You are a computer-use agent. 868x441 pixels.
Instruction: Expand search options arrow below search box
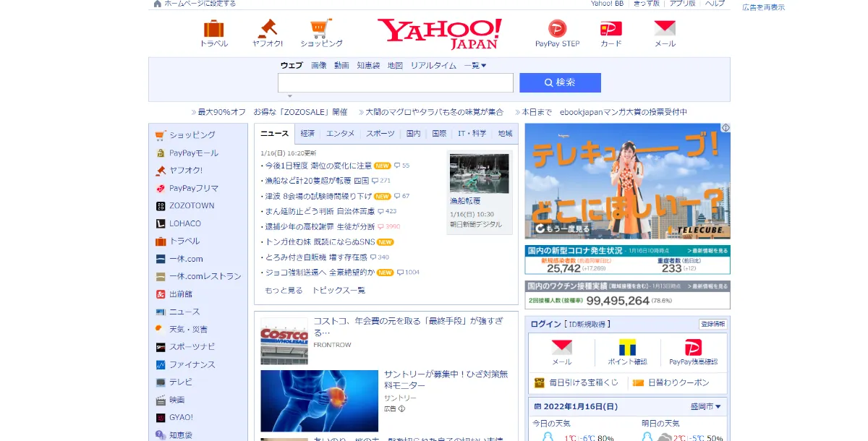(289, 96)
